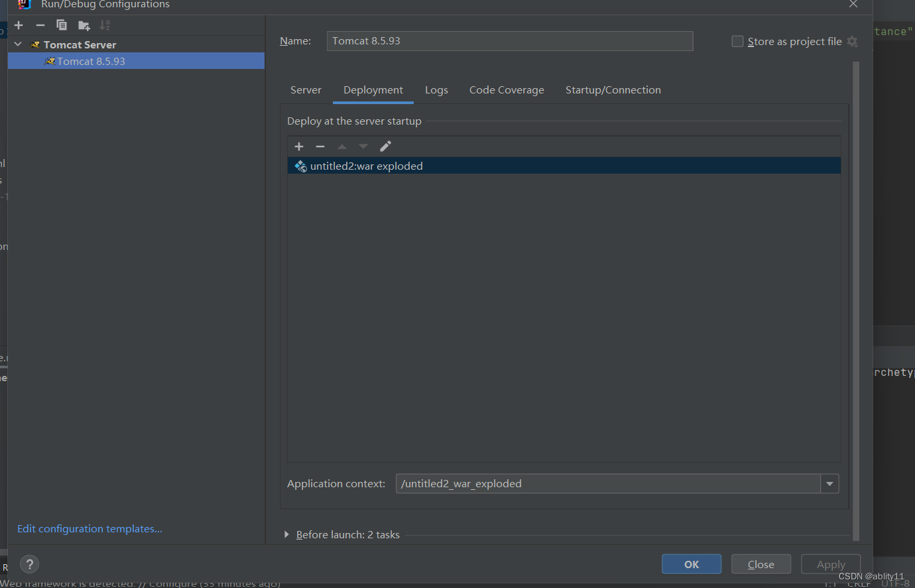915x588 pixels.
Task: Select Tomcat 8.5.93 configuration in tree
Action: pyautogui.click(x=136, y=61)
